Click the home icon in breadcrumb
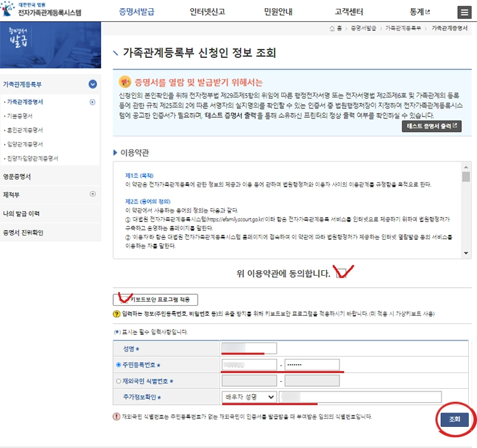This screenshot has width=477, height=448. 332,29
